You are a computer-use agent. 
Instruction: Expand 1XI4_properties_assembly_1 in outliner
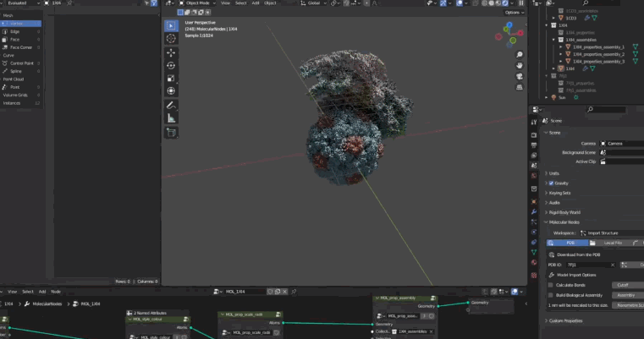[561, 47]
